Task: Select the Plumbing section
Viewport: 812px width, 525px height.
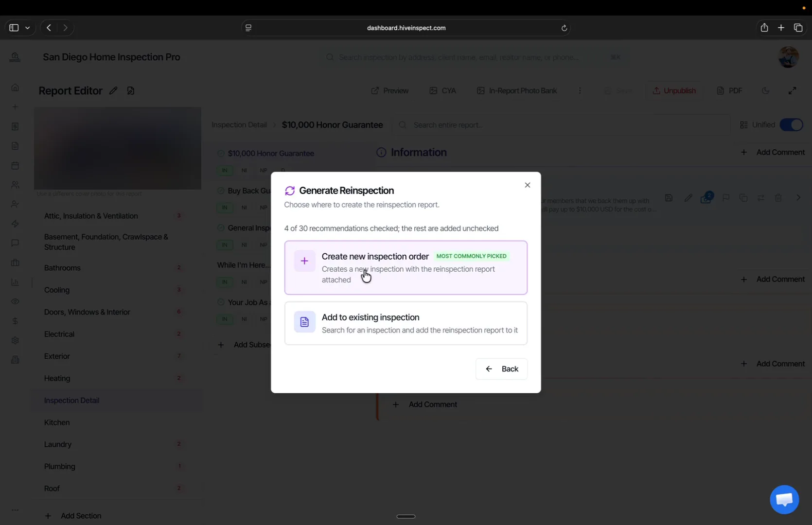Action: click(x=60, y=466)
